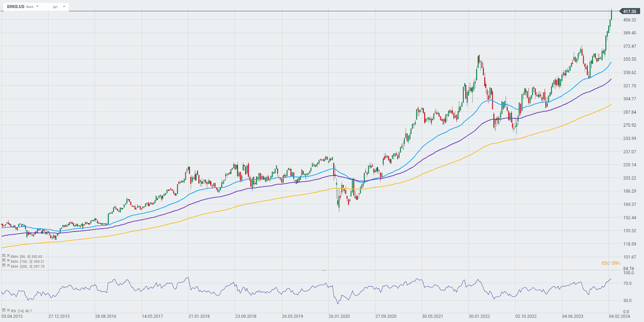The image size is (644, 322).
Task: Click the 04.02.2024 date axis label
Action: coord(619,316)
